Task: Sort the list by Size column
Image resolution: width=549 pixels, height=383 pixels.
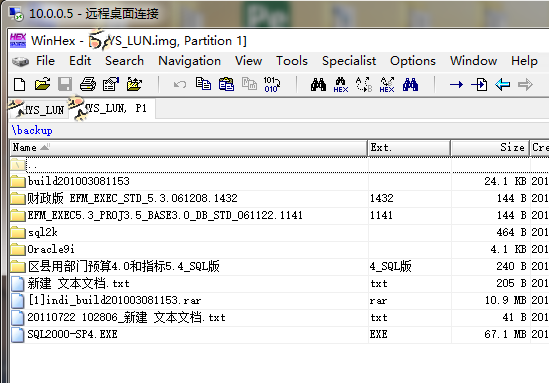Action: [490, 148]
